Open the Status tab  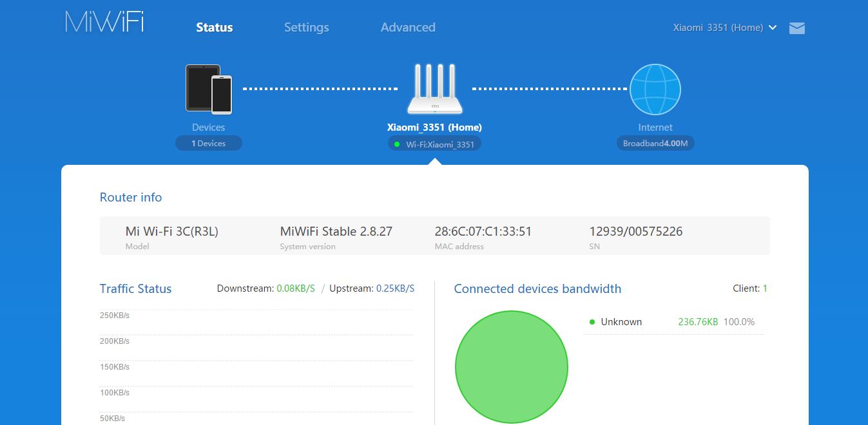tap(215, 28)
